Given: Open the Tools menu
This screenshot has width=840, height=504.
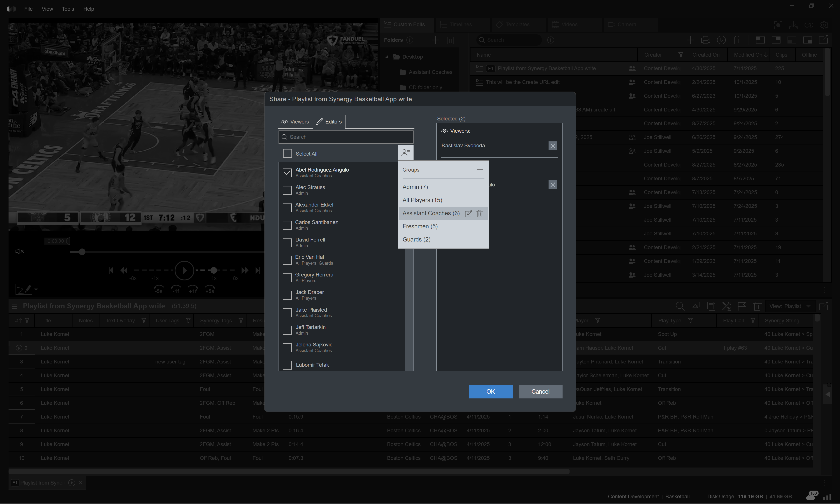Looking at the screenshot, I should 68,9.
